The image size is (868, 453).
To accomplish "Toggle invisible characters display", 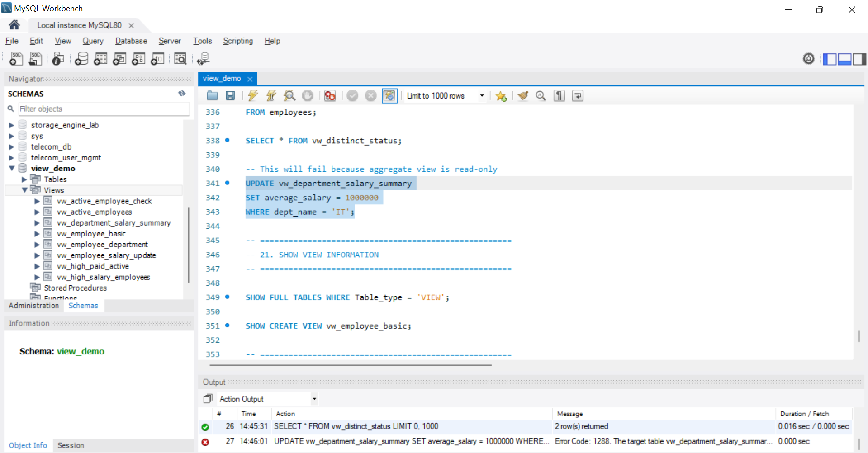I will (x=560, y=96).
